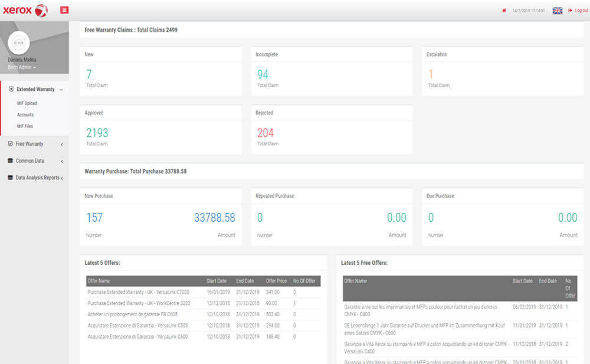Click New Purchase number 157
590x364 pixels.
click(94, 218)
